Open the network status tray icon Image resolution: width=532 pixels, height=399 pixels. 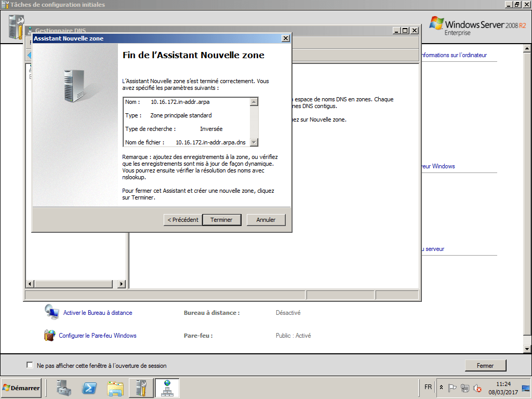465,388
